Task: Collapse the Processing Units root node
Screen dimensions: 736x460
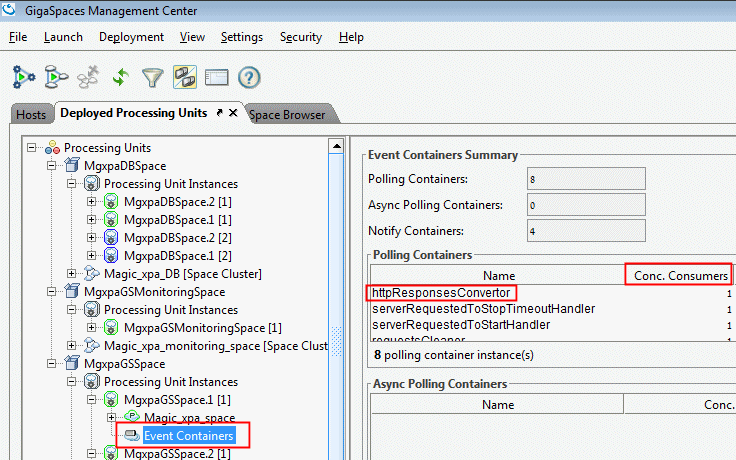Action: [31, 148]
